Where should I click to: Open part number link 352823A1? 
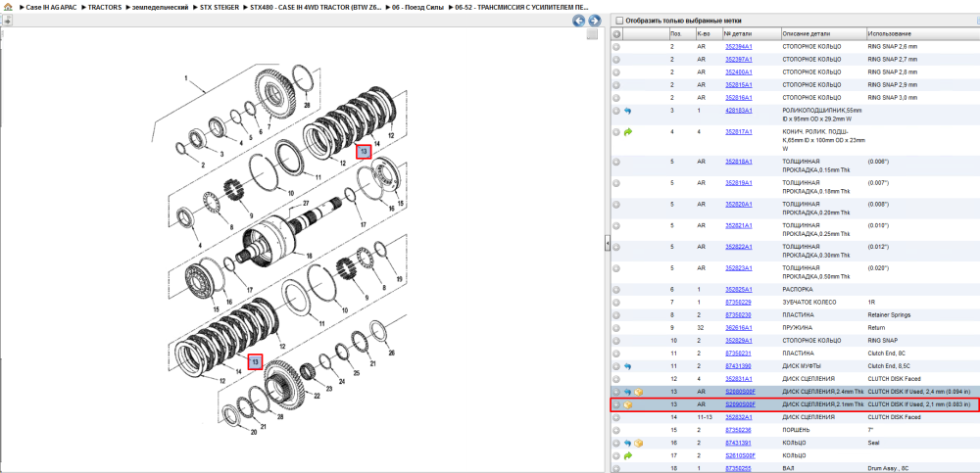pyautogui.click(x=739, y=268)
